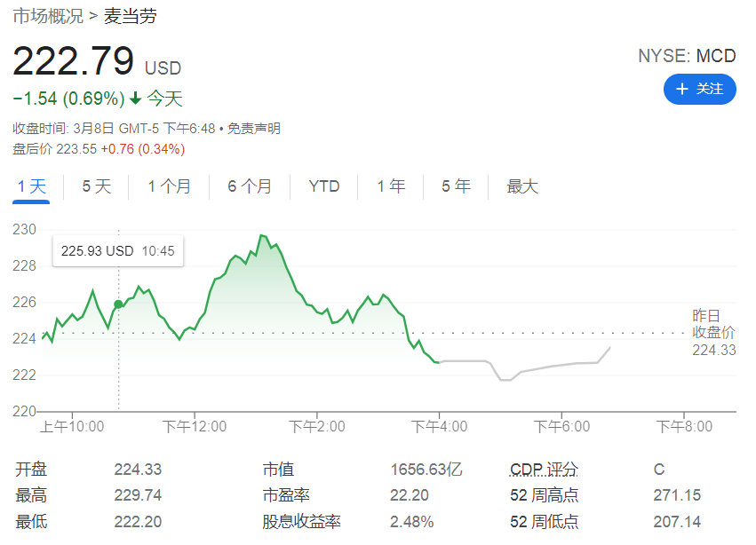Click the 226 price axis label
Viewport: 756px width, 545px height.
pos(24,302)
